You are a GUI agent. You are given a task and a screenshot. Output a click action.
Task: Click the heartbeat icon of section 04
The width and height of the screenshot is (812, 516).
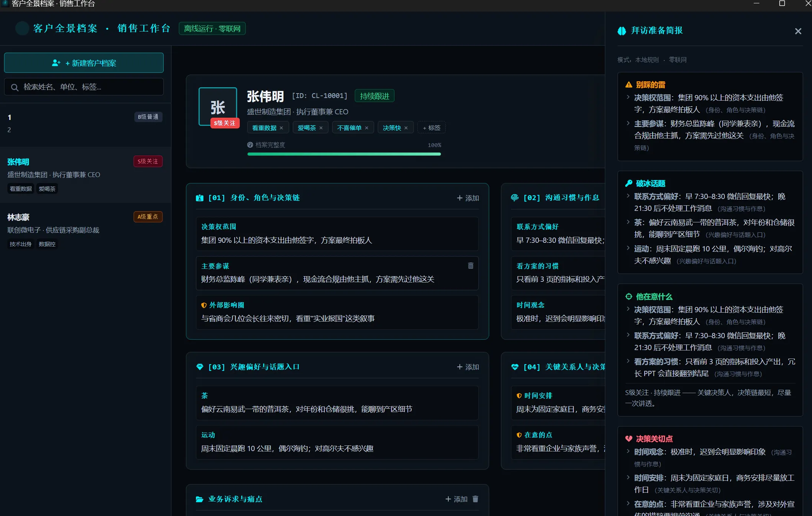(515, 367)
